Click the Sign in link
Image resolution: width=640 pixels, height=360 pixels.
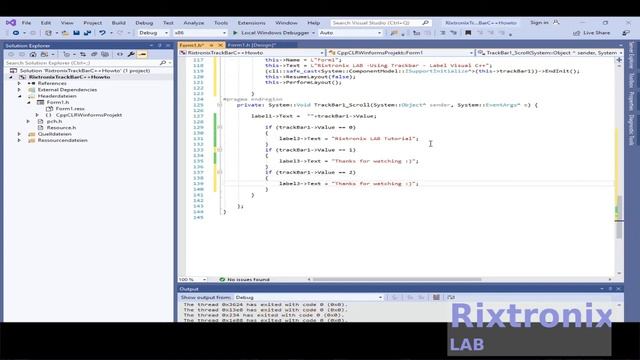[539, 23]
